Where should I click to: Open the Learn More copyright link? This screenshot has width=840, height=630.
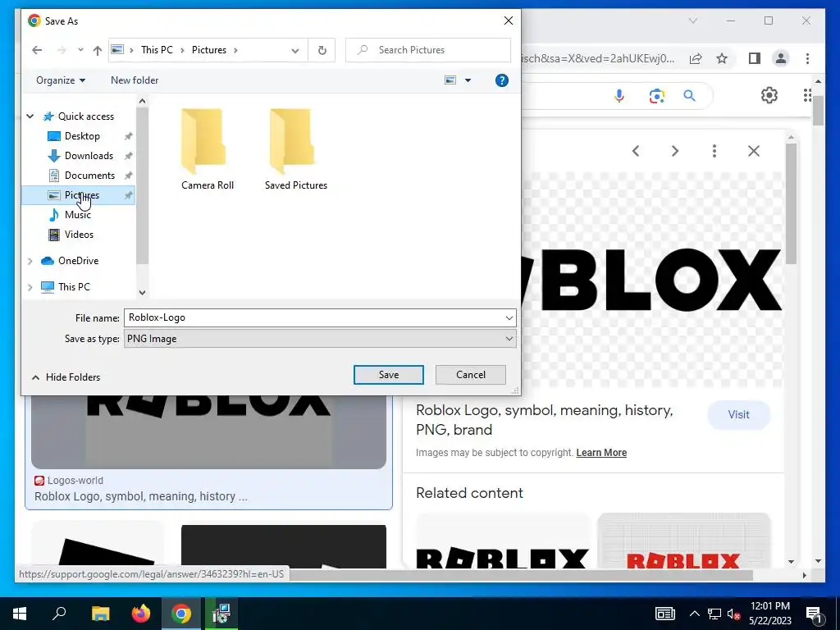[x=601, y=453]
